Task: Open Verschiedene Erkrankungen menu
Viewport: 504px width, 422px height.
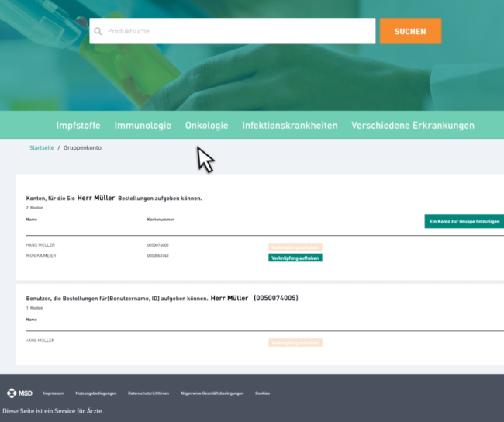Action: click(412, 125)
